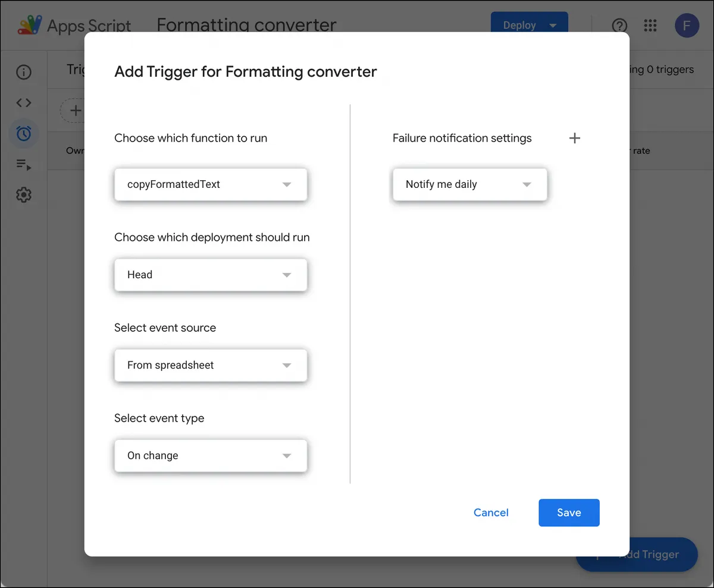Open the Help question mark icon
This screenshot has width=714, height=588.
(x=620, y=26)
